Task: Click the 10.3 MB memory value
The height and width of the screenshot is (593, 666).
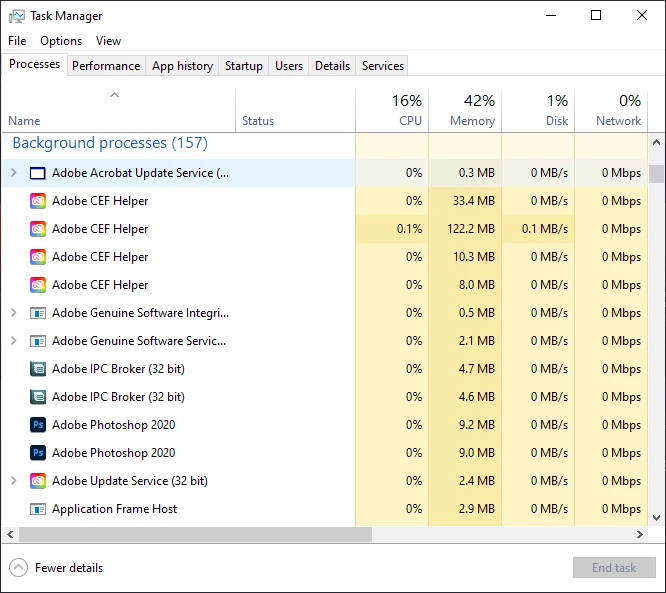Action: (474, 257)
